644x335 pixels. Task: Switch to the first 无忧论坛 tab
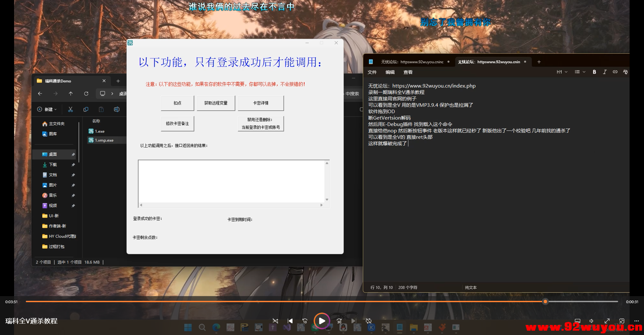(x=412, y=62)
